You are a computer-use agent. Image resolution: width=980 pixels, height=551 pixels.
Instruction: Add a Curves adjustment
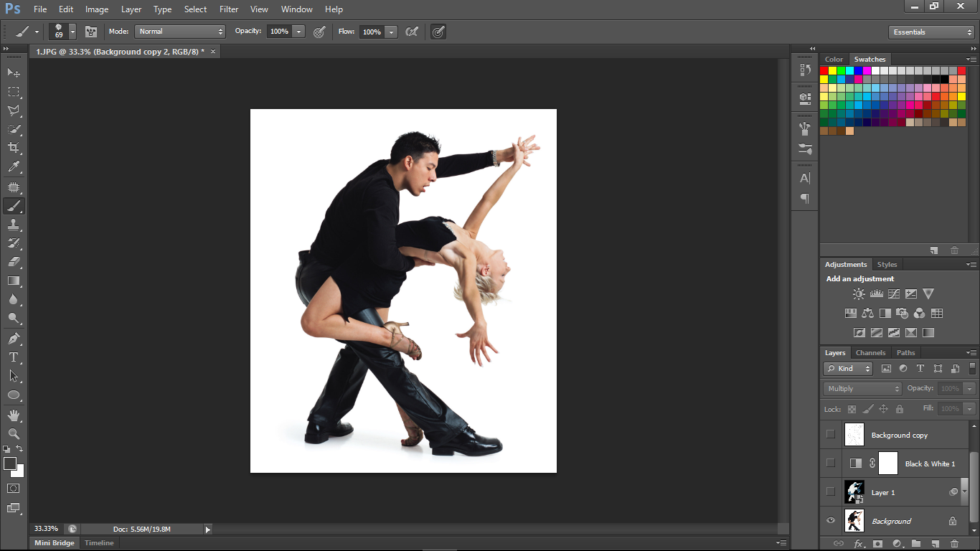coord(894,293)
